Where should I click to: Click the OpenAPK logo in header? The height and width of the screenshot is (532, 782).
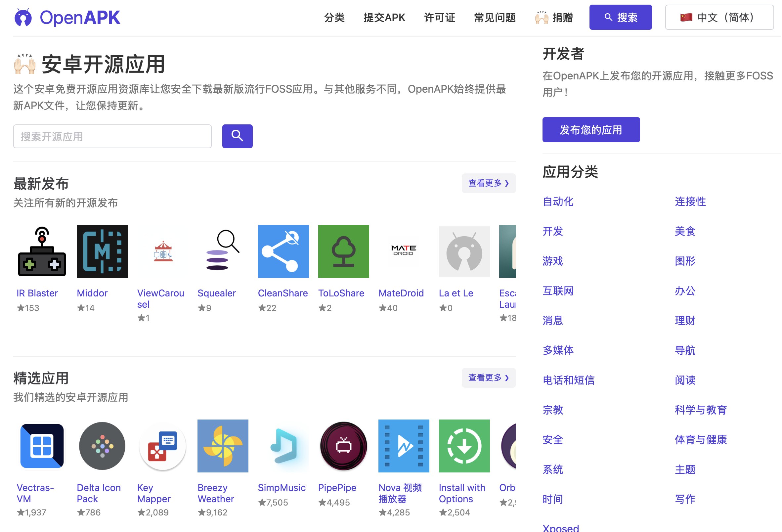[x=67, y=18]
